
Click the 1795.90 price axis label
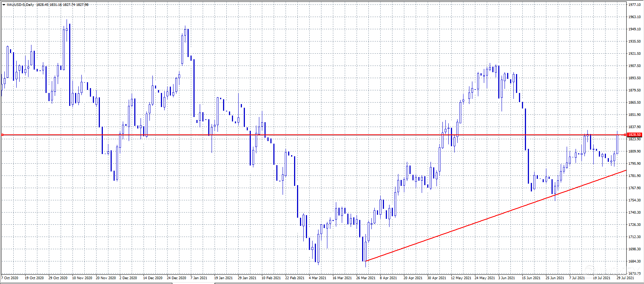point(635,164)
